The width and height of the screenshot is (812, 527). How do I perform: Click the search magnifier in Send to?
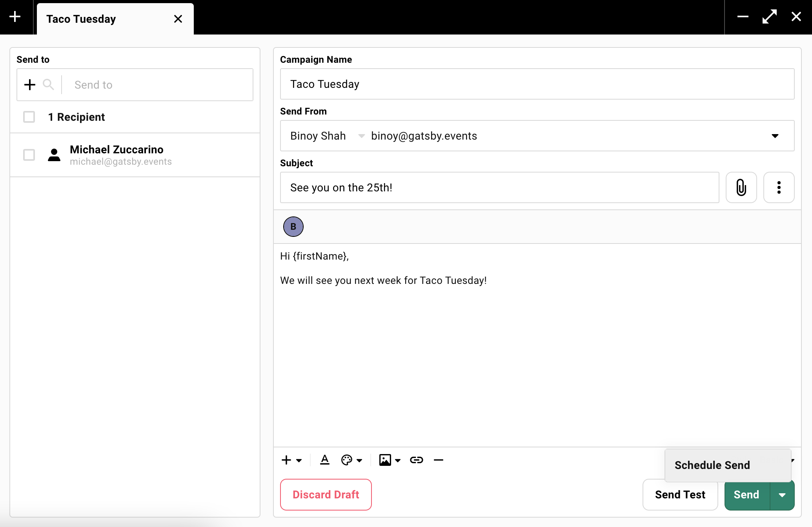tap(48, 85)
